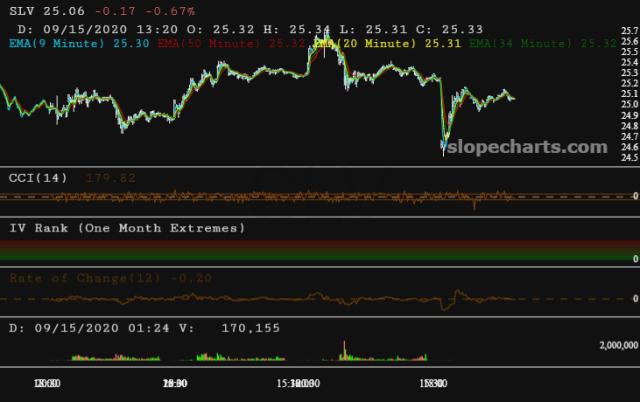Click the 24.7 price axis label
640x402 pixels.
pyautogui.click(x=629, y=136)
